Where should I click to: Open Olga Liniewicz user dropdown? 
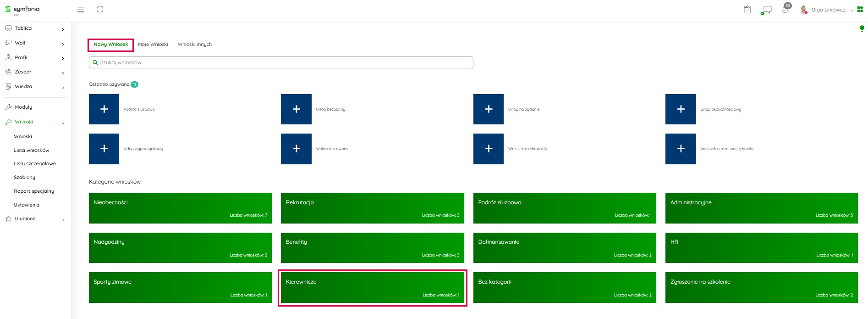pyautogui.click(x=828, y=10)
